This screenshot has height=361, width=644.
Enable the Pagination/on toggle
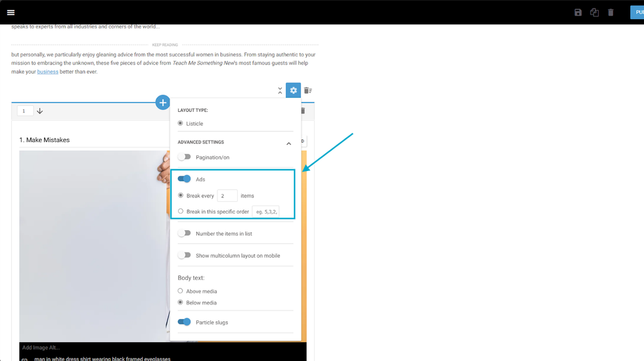[185, 157]
